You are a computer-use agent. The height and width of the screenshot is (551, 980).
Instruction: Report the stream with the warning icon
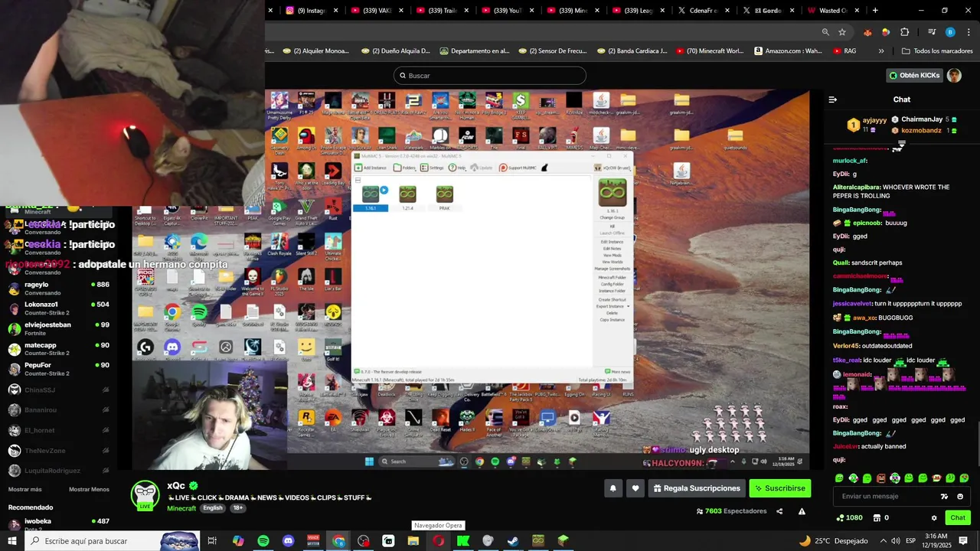point(802,511)
